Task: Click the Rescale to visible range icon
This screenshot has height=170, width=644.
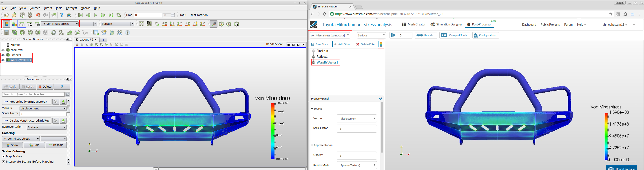Action: click(x=37, y=24)
